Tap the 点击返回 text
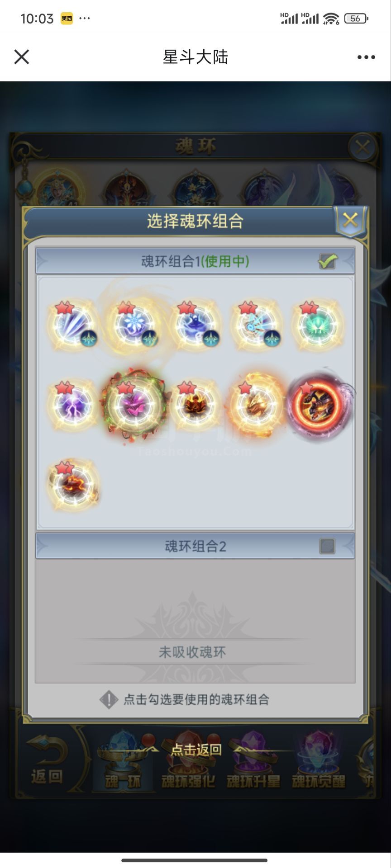 pos(196,750)
